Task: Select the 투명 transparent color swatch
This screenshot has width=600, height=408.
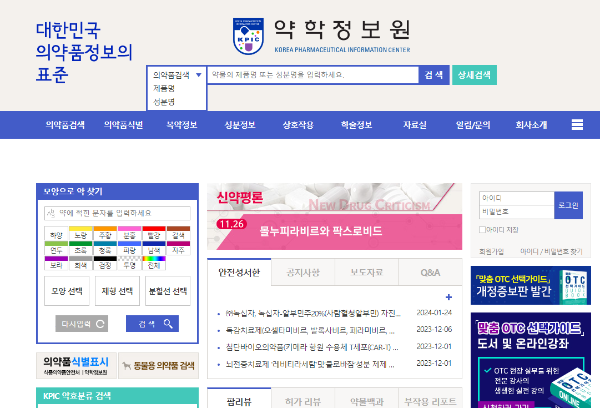Action: coord(130,263)
